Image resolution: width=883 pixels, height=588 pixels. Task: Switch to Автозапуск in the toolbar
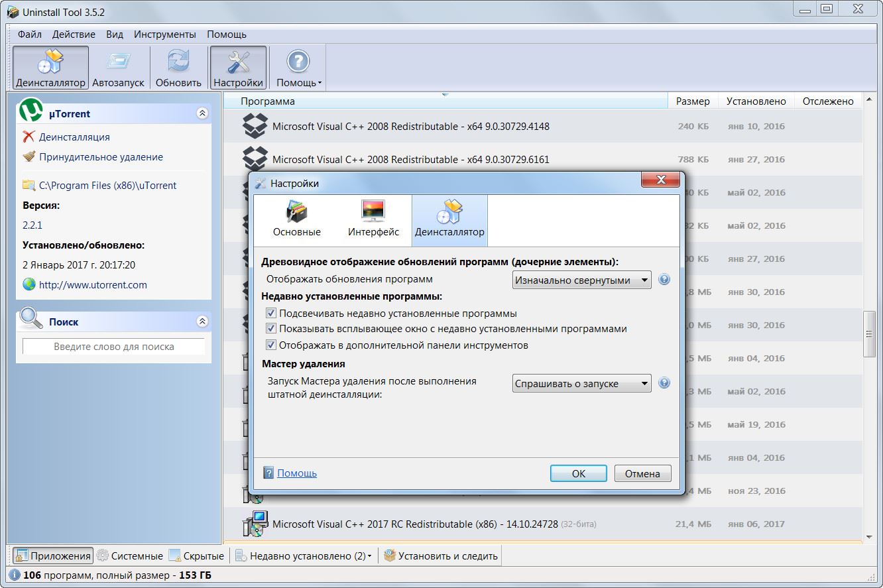tap(118, 68)
